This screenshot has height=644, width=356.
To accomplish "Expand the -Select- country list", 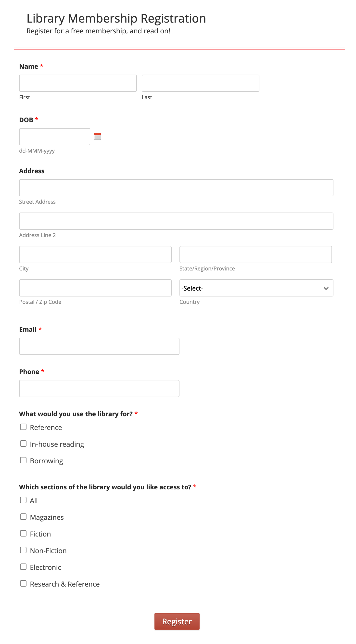I will [256, 288].
